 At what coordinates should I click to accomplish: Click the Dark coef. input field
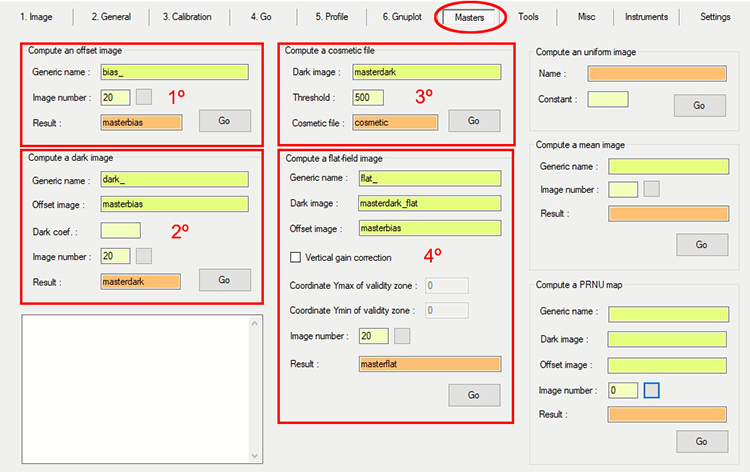[x=120, y=230]
